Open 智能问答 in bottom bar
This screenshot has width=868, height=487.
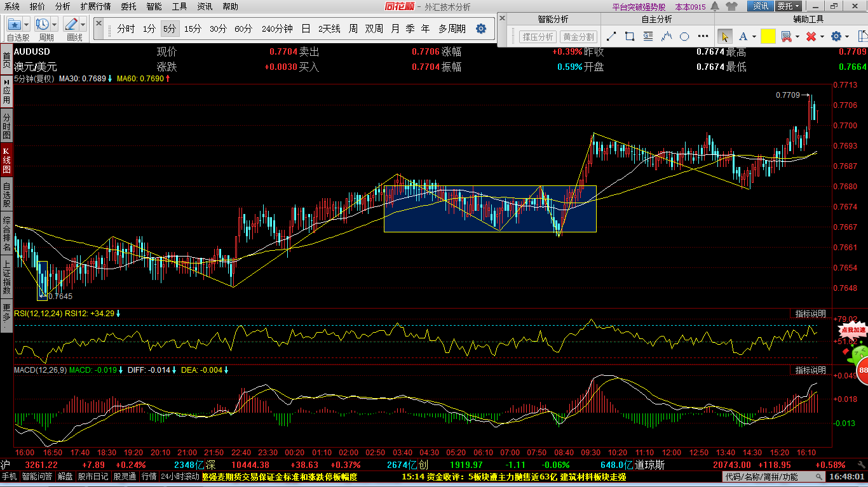(37, 477)
